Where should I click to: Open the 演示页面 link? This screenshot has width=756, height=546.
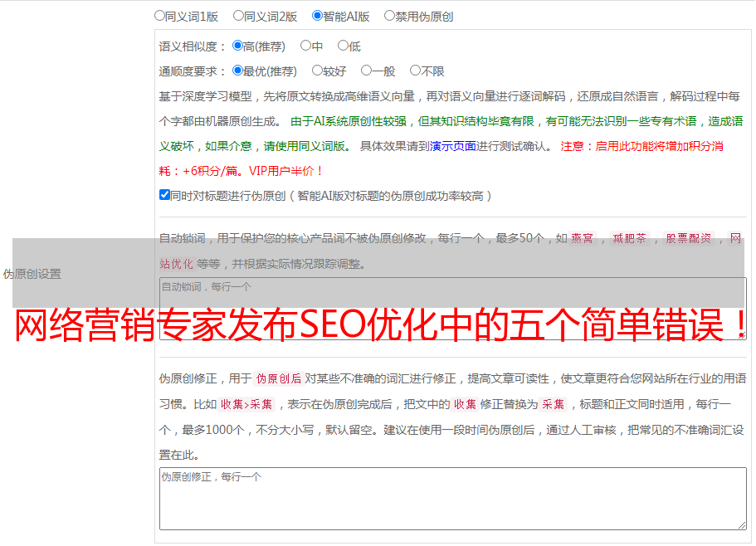(453, 146)
